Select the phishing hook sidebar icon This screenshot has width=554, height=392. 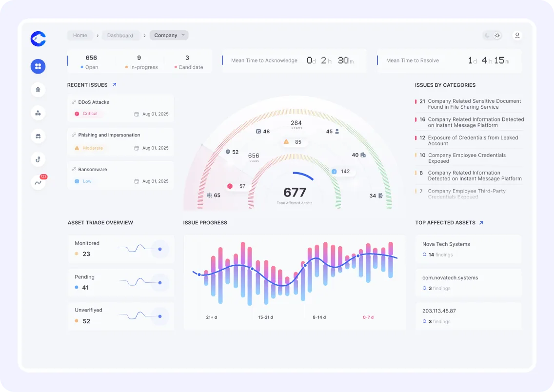pyautogui.click(x=38, y=159)
